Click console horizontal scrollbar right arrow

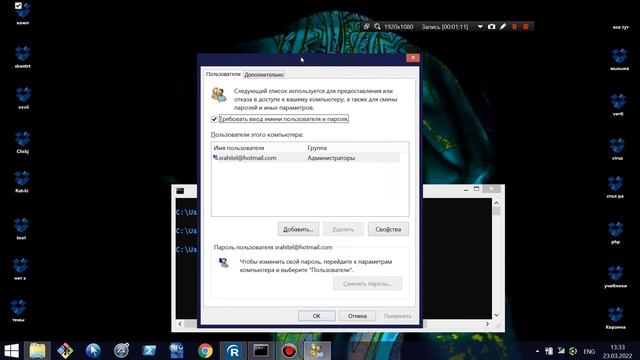(487, 324)
